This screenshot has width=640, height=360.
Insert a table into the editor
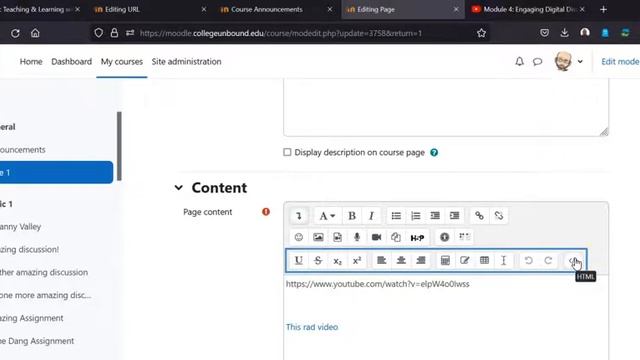pyautogui.click(x=484, y=260)
